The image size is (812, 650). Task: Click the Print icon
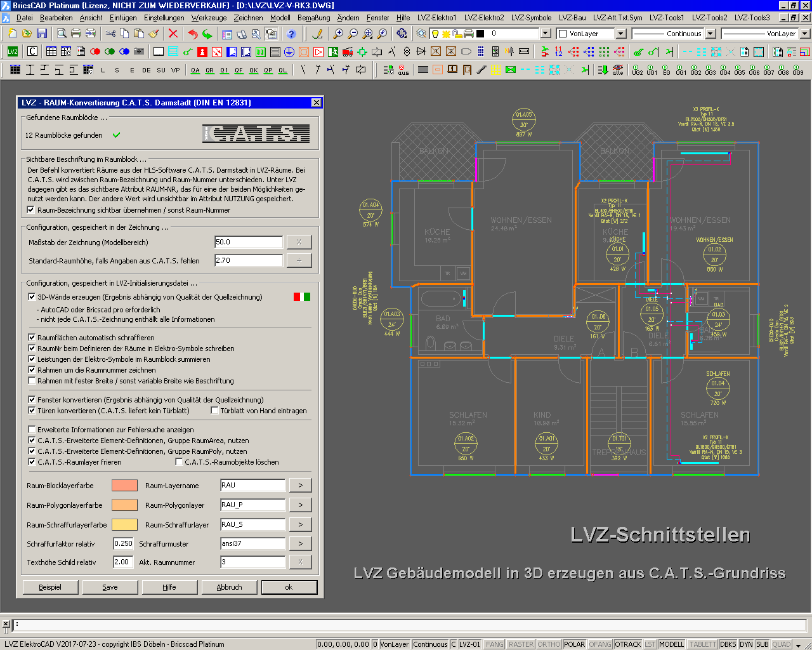(x=76, y=34)
